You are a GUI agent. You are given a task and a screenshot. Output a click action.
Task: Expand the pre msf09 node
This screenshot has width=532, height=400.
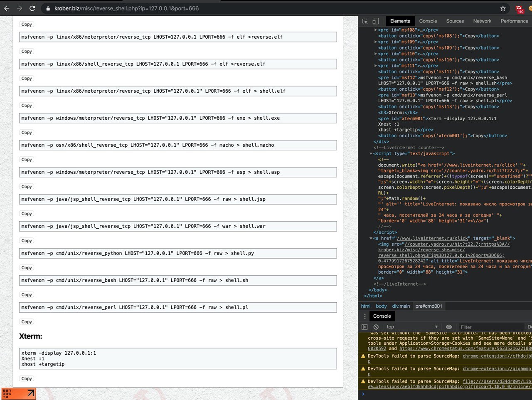(x=376, y=42)
